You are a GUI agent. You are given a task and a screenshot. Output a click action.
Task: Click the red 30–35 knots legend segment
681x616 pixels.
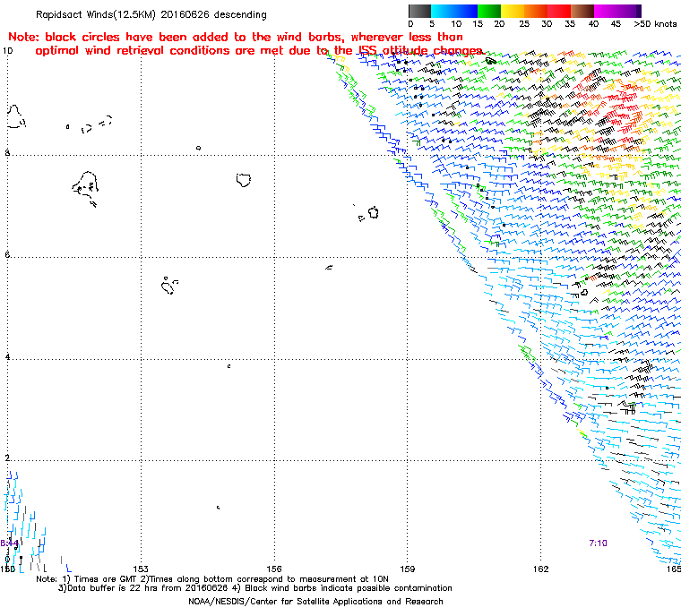[559, 11]
